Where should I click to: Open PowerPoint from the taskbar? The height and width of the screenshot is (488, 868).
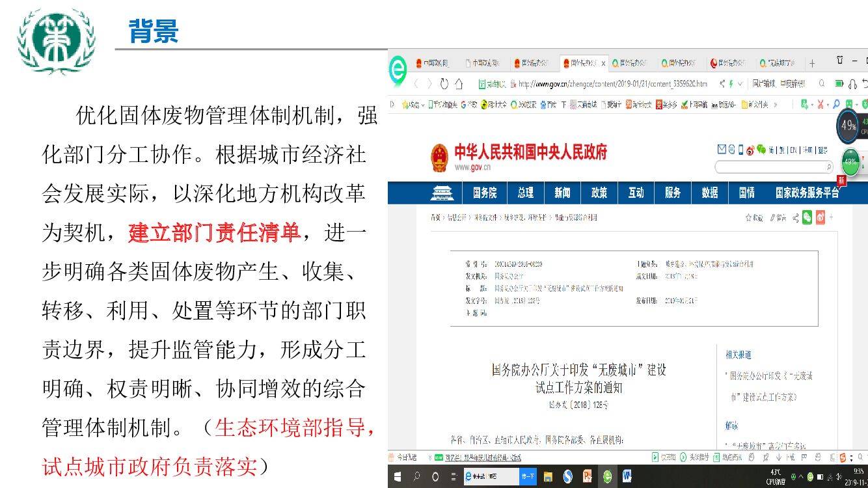(588, 476)
